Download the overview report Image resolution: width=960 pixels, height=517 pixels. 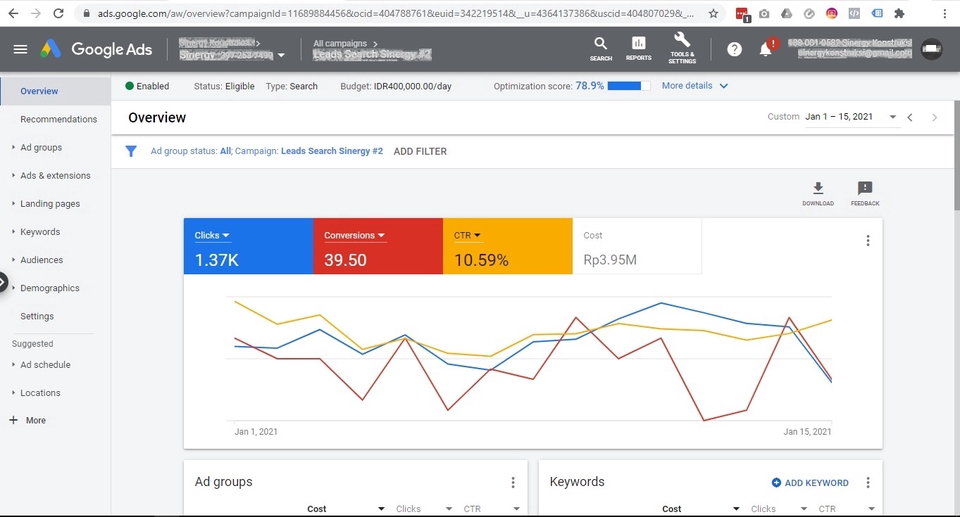818,193
